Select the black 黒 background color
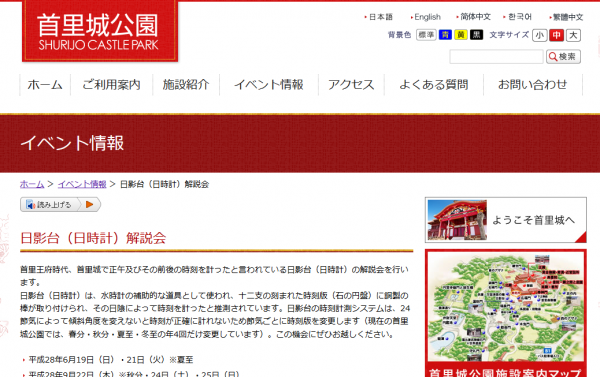 pyautogui.click(x=476, y=35)
